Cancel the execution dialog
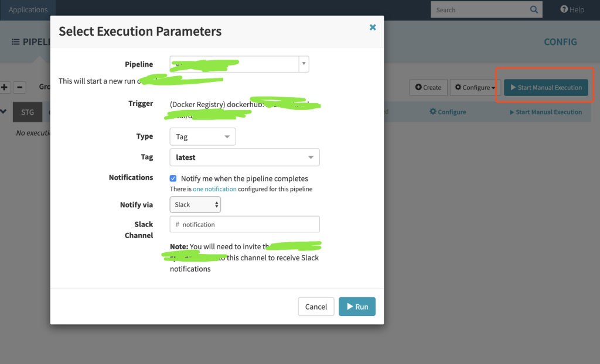The height and width of the screenshot is (364, 600). tap(316, 307)
